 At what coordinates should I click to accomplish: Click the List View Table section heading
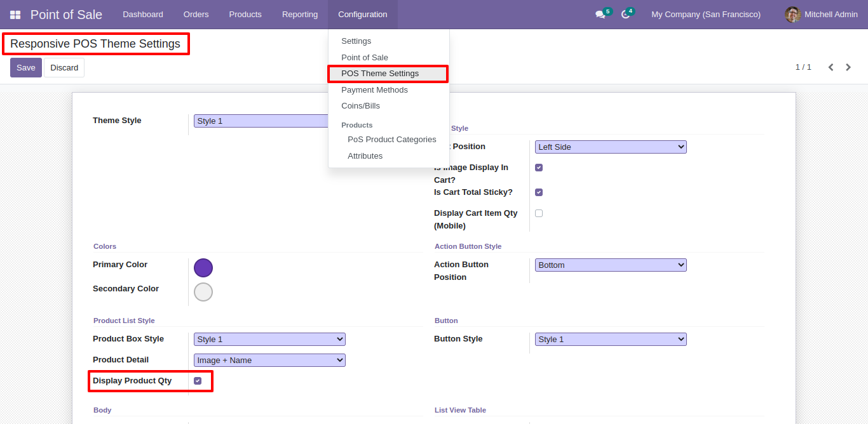click(x=460, y=410)
